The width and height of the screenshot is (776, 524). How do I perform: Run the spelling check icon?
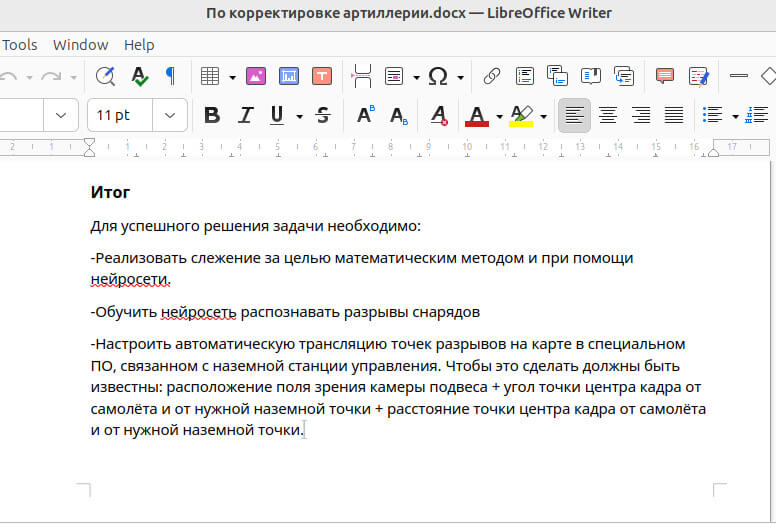tap(140, 76)
